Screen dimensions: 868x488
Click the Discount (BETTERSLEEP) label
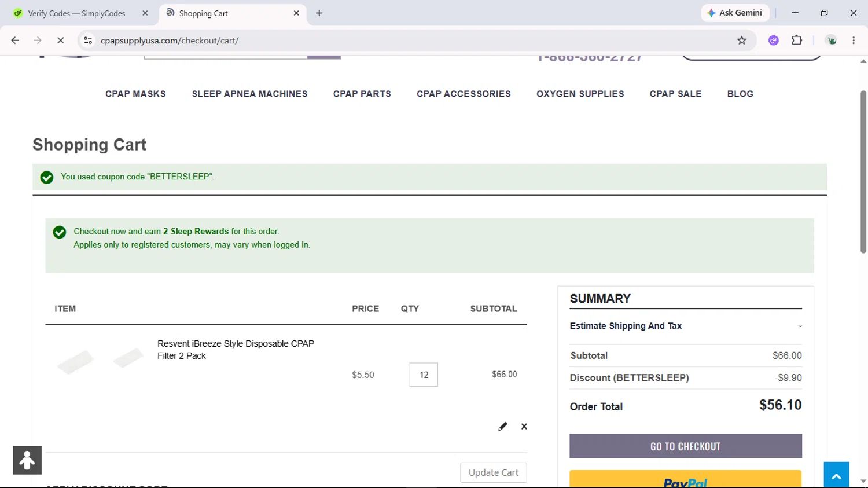click(629, 378)
